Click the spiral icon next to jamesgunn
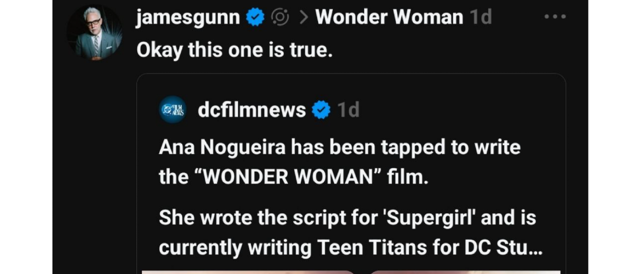The height and width of the screenshot is (274, 644). pos(280,18)
